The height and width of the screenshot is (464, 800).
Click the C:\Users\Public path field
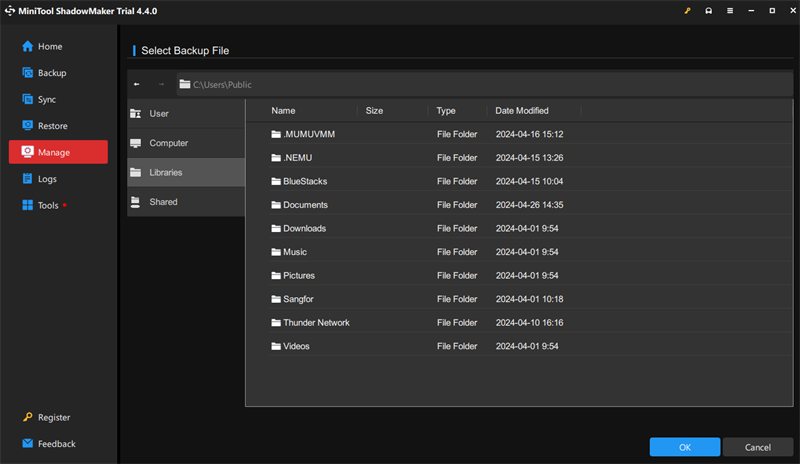pyautogui.click(x=485, y=84)
